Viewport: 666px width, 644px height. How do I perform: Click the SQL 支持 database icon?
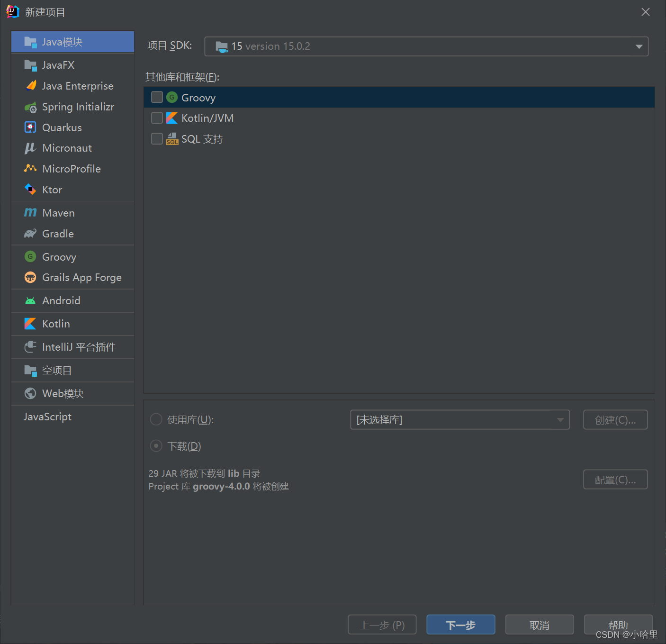coord(172,138)
